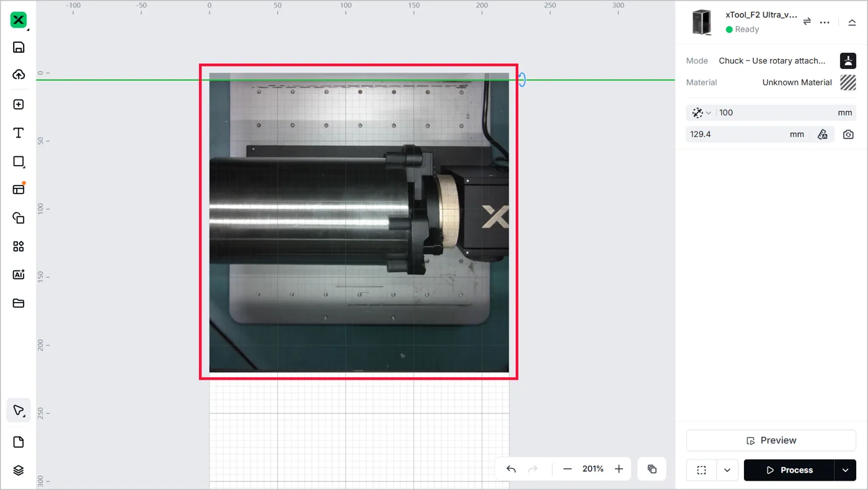Zoom in with the plus icon
Image resolution: width=868 pixels, height=490 pixels.
pos(619,469)
